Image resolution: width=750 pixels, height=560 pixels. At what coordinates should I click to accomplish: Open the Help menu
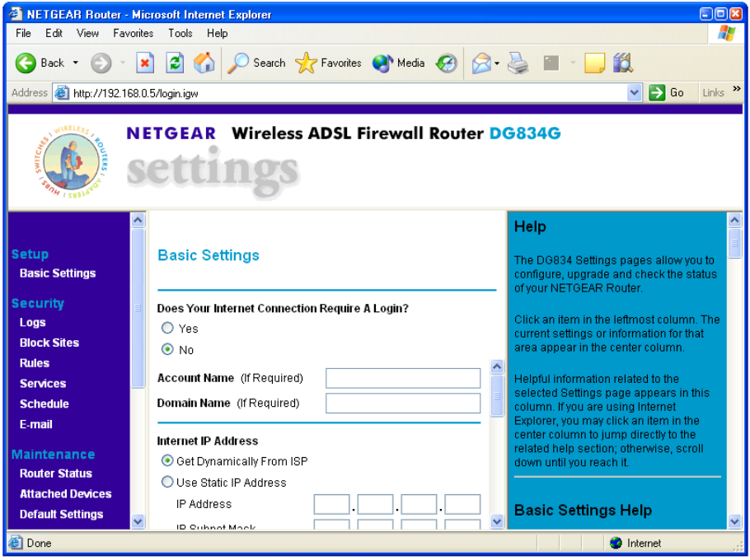coord(217,33)
